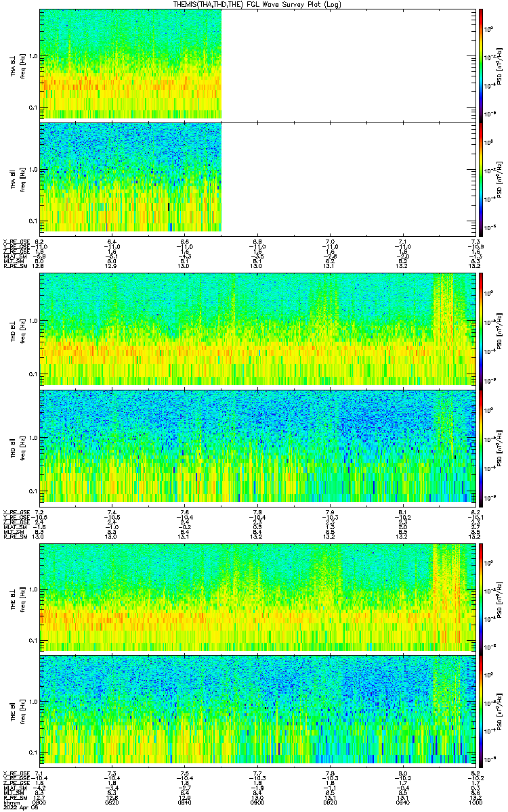Select the THA B-perpendicular spectrogram panel
Screen dimensions: 508x812
tap(257, 64)
